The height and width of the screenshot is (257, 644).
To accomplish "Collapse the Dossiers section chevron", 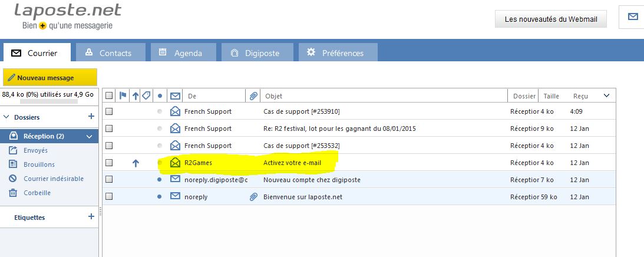I will [7, 117].
